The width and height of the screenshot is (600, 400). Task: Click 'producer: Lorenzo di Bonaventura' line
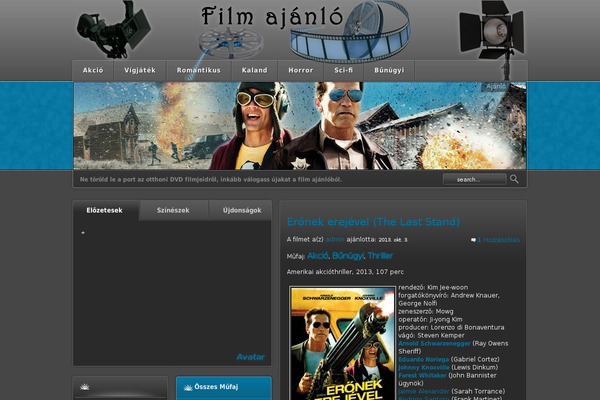click(x=452, y=327)
